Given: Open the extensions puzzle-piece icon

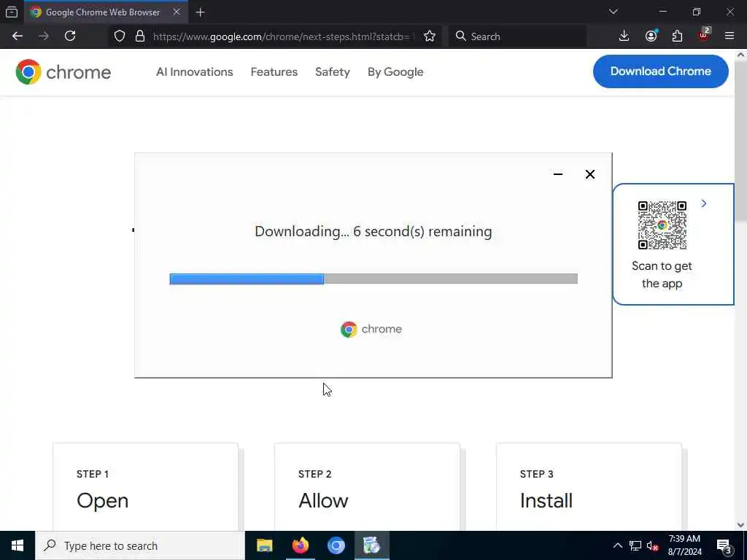Looking at the screenshot, I should coord(677,36).
